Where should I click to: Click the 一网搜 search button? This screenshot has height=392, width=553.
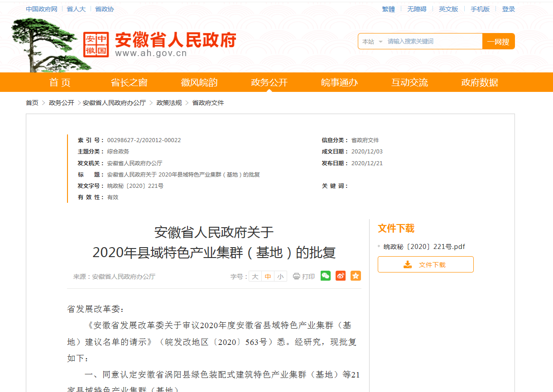pyautogui.click(x=499, y=41)
